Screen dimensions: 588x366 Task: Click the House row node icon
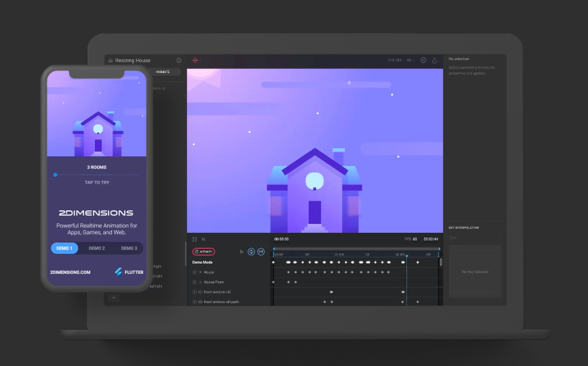coord(200,272)
